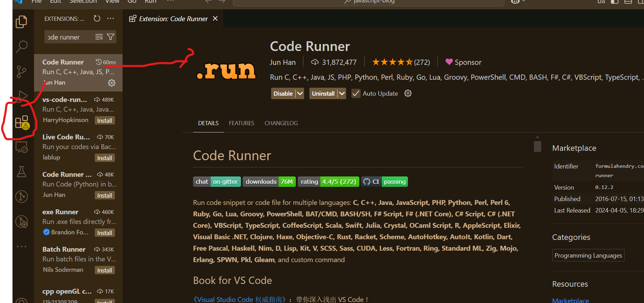Open the Source Control view
The width and height of the screenshot is (644, 303).
(x=22, y=72)
